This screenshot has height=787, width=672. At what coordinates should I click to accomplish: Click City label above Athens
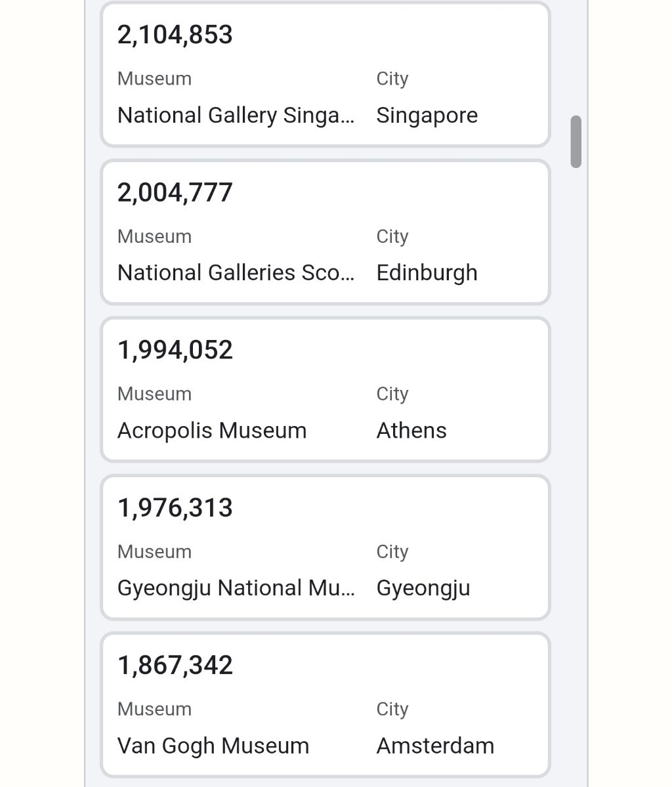click(x=392, y=394)
